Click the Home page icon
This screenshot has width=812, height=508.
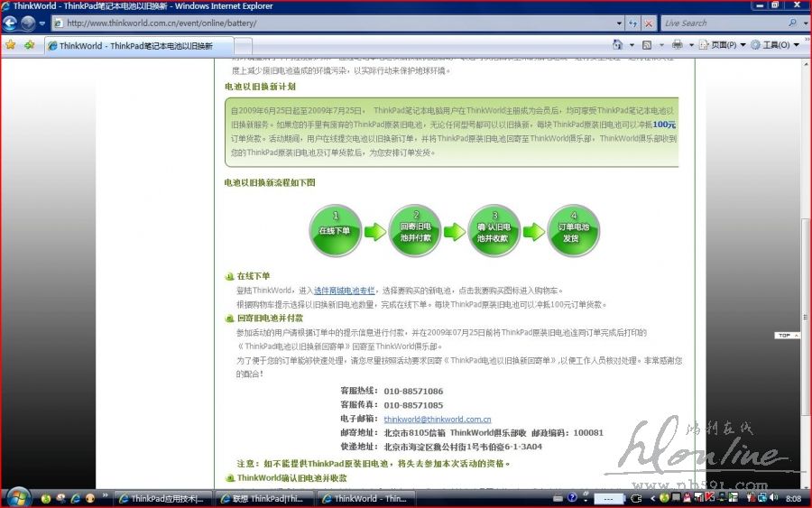pos(618,45)
